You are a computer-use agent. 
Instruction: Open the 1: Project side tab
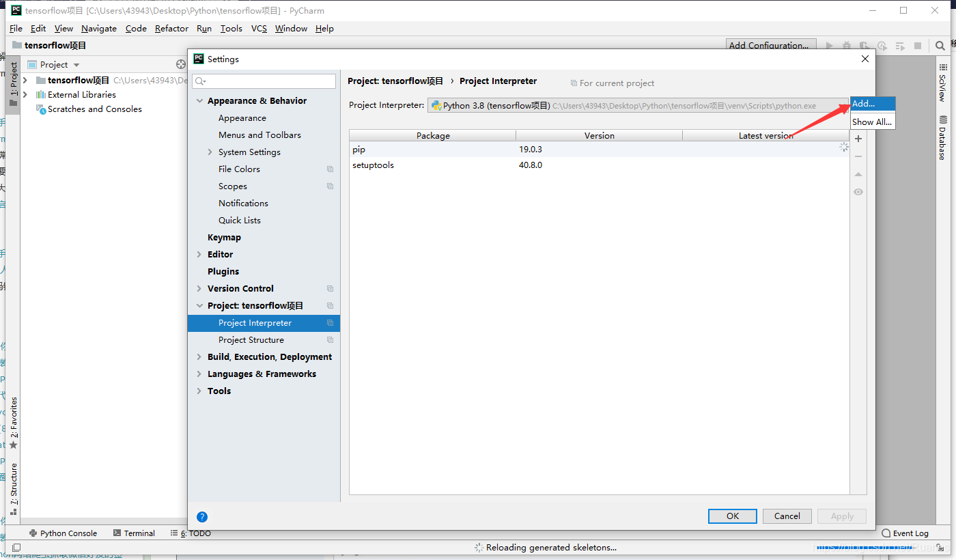(14, 84)
